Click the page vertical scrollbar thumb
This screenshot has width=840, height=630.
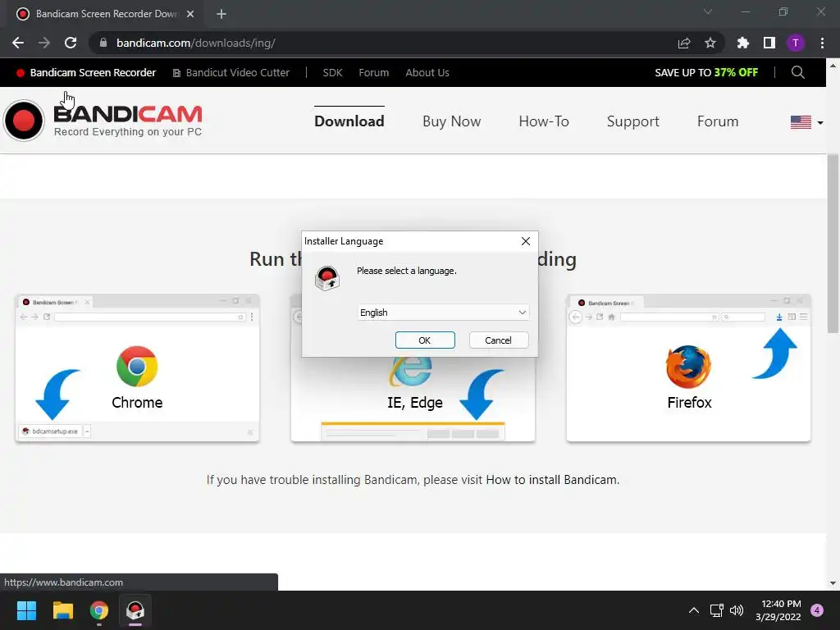[833, 244]
